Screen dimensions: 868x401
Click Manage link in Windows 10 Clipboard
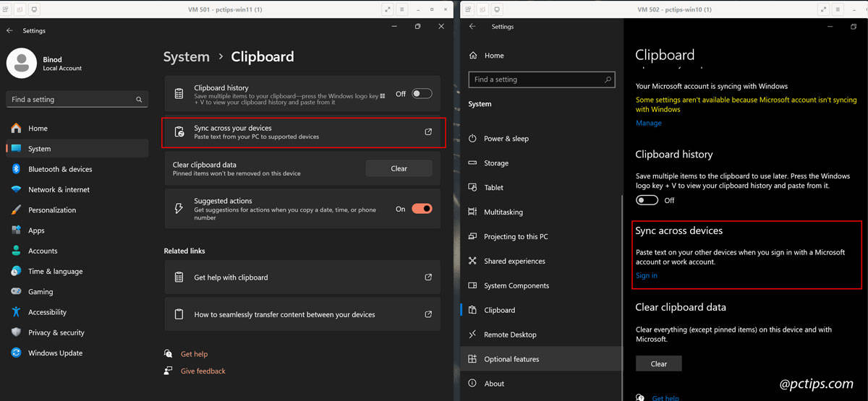tap(648, 123)
